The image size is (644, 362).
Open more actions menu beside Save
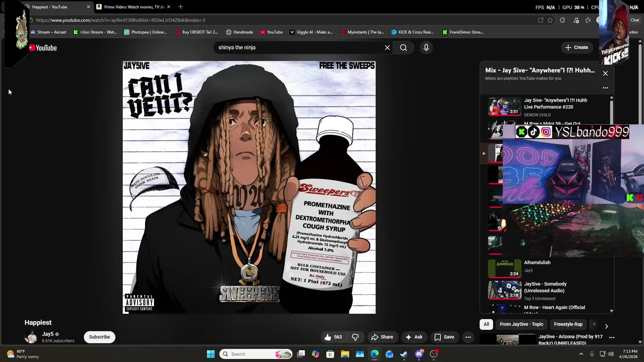468,337
